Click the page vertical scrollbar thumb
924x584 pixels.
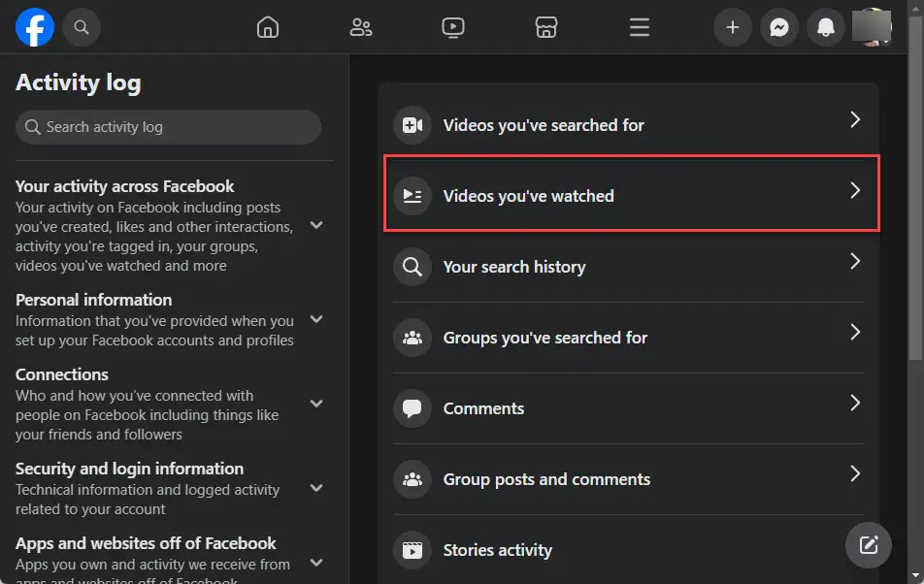click(x=916, y=188)
